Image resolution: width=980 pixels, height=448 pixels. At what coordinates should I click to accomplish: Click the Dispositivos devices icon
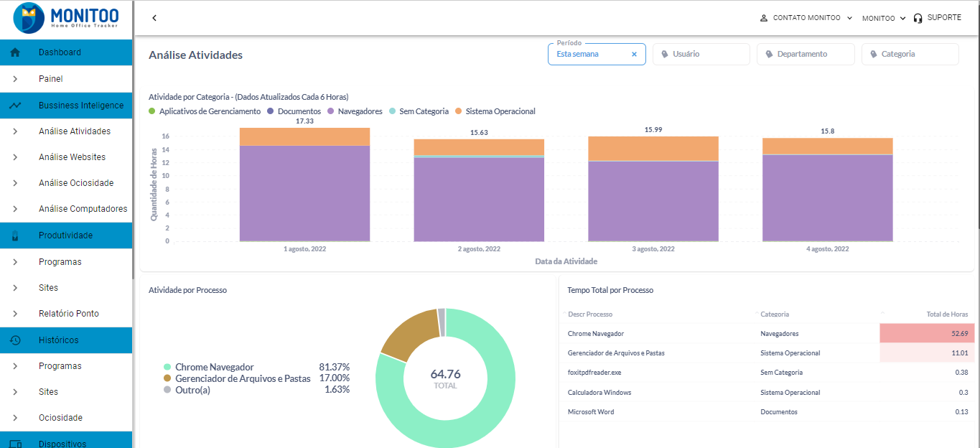15,444
